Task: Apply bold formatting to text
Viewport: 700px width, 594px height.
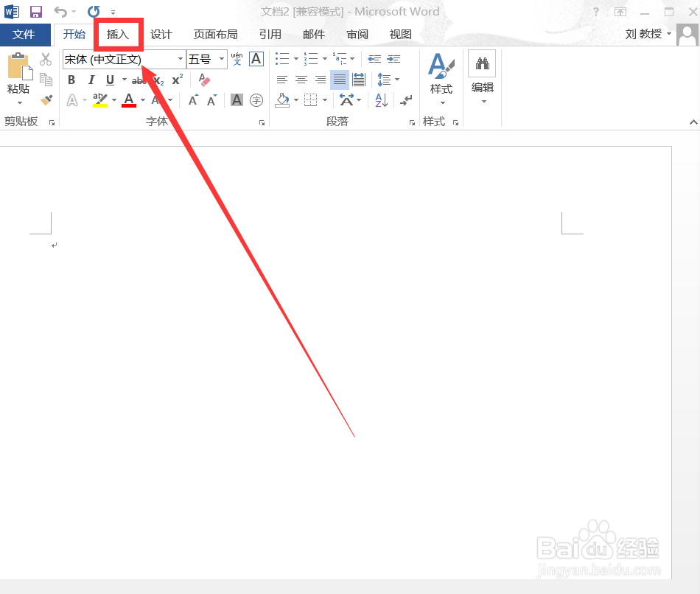Action: [71, 80]
